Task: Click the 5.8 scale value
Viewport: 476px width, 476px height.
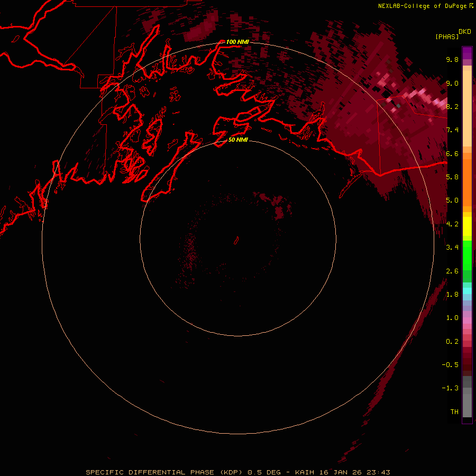Action: (452, 177)
